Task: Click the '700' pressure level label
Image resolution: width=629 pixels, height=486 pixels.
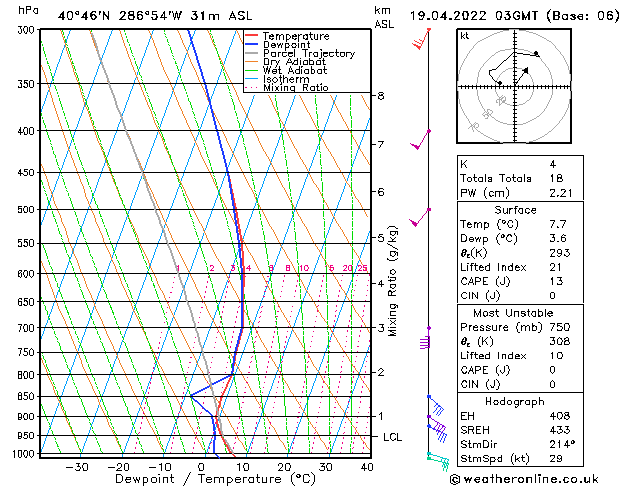Action: point(28,328)
